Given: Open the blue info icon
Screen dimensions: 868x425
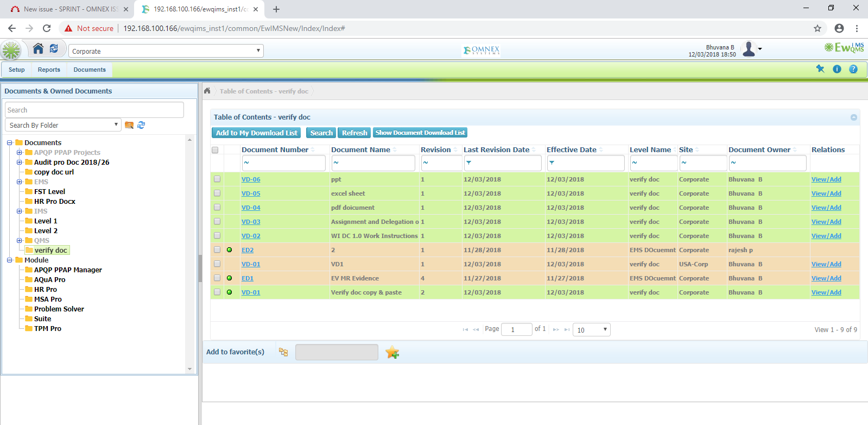Looking at the screenshot, I should point(837,69).
